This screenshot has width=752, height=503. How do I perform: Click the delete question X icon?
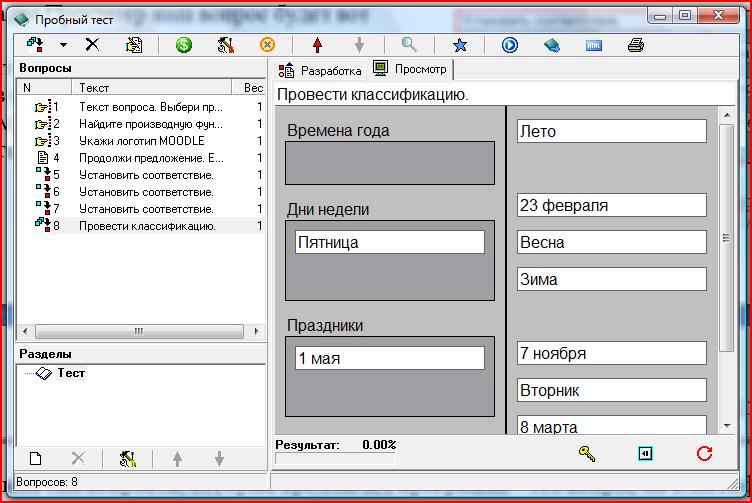click(x=92, y=45)
